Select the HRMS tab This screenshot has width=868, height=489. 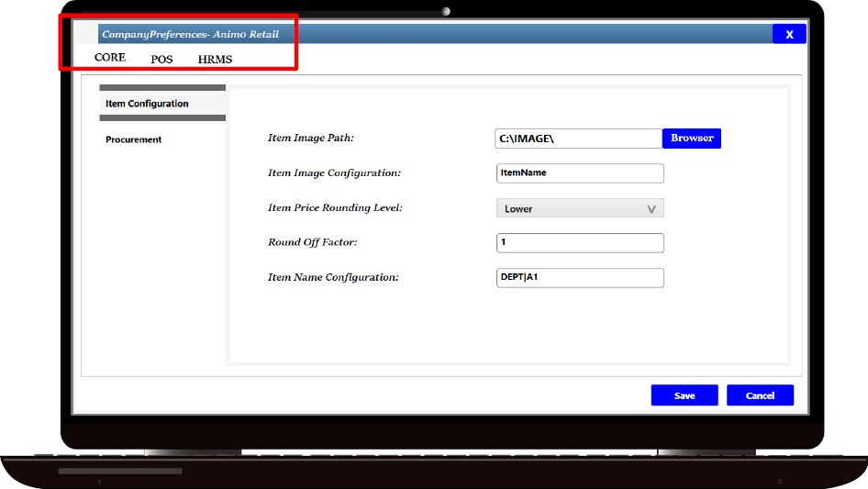(x=215, y=59)
